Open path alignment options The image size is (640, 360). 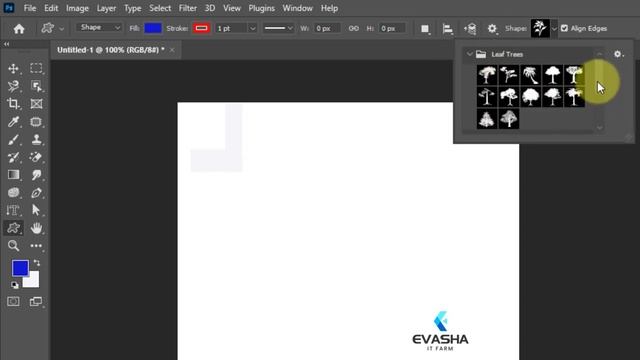447,29
